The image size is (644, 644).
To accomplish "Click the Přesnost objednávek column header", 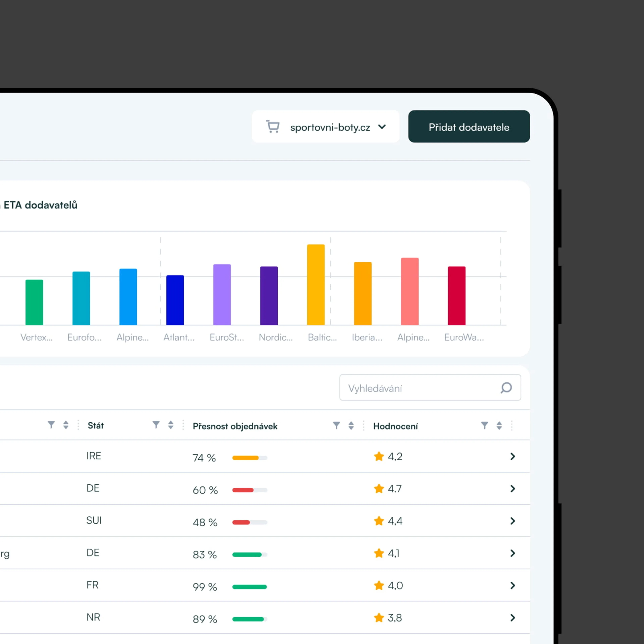I will pyautogui.click(x=235, y=426).
